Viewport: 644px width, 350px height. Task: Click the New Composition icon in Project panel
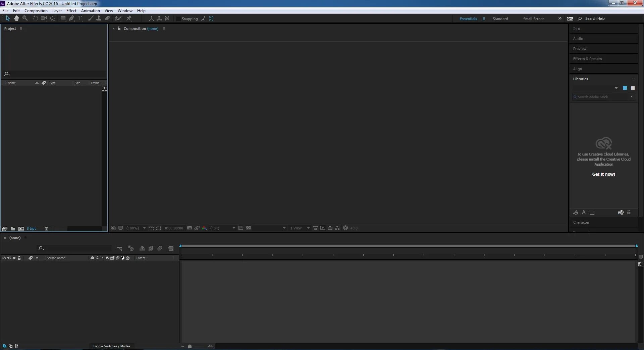click(21, 228)
